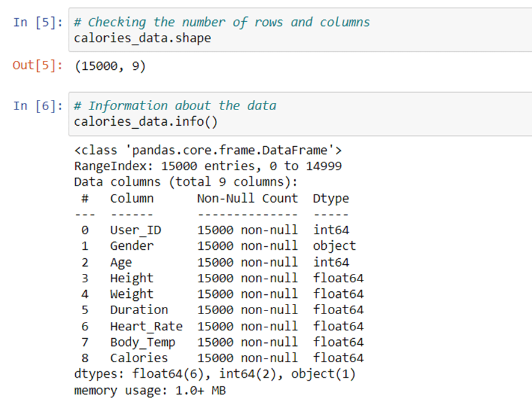Click the comment 'Information about the data'

tap(175, 106)
